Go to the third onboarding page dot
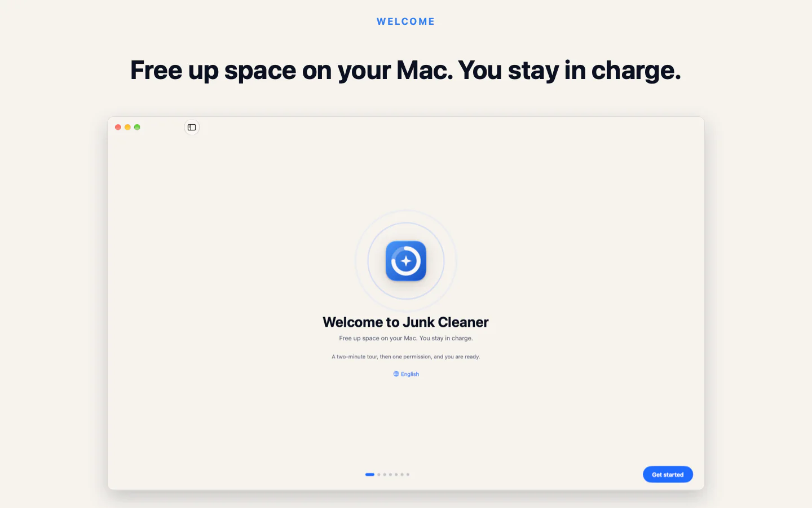 point(385,475)
